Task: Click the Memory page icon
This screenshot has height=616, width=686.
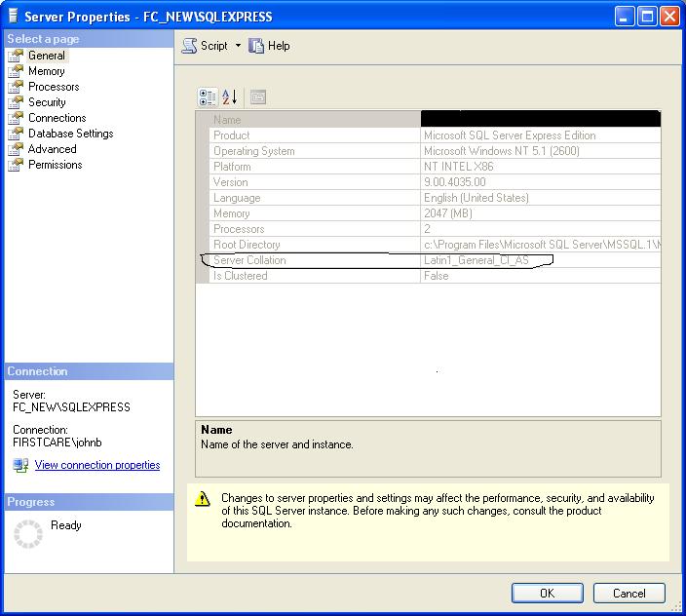Action: click(x=16, y=71)
